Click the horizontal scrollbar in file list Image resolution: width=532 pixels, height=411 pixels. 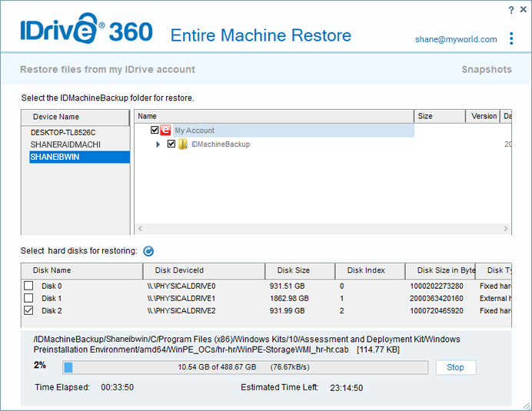[323, 229]
